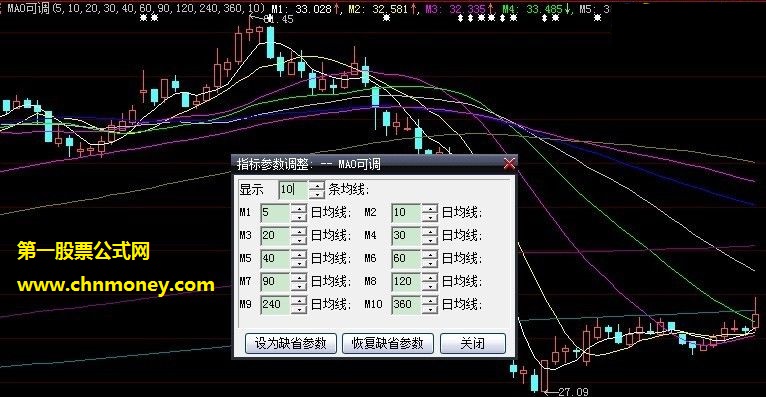
Task: Increase M8 value with its up arrow
Action: coord(430,277)
